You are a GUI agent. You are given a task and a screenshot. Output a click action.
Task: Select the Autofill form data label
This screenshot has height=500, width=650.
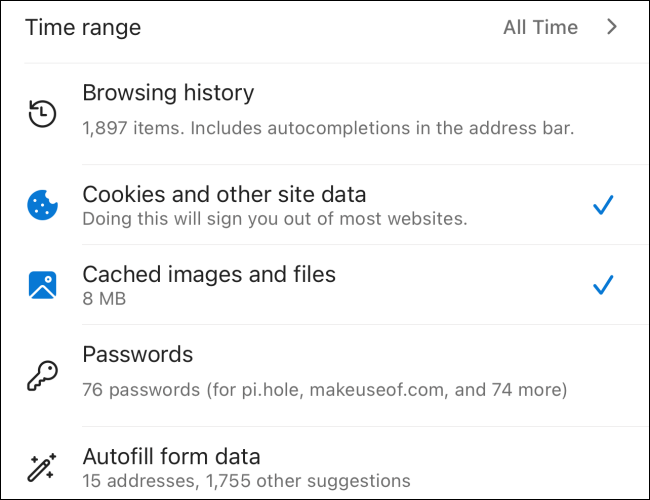tap(171, 457)
